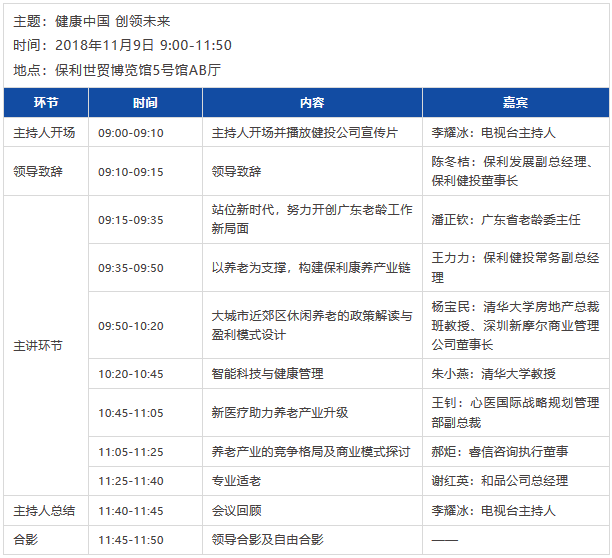612x558 pixels.
Task: Select the 11:45-11:50 time cell
Action: [x=131, y=539]
